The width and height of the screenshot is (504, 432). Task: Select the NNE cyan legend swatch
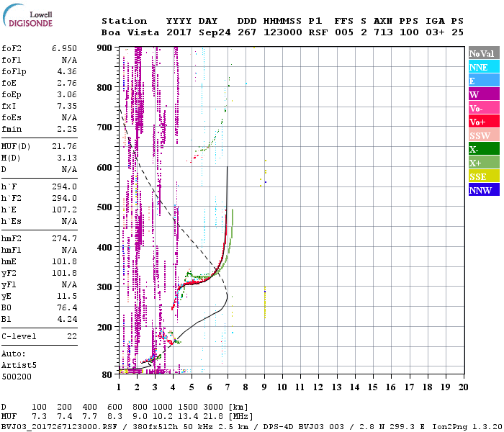[484, 67]
